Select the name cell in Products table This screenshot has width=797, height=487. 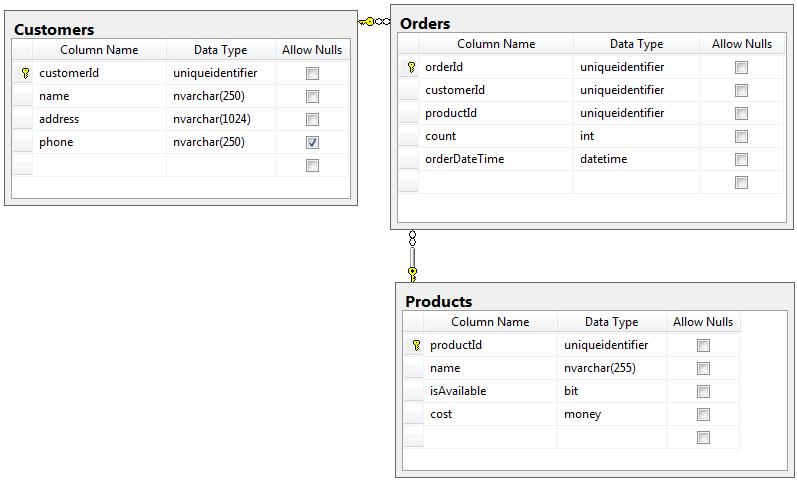pos(490,368)
